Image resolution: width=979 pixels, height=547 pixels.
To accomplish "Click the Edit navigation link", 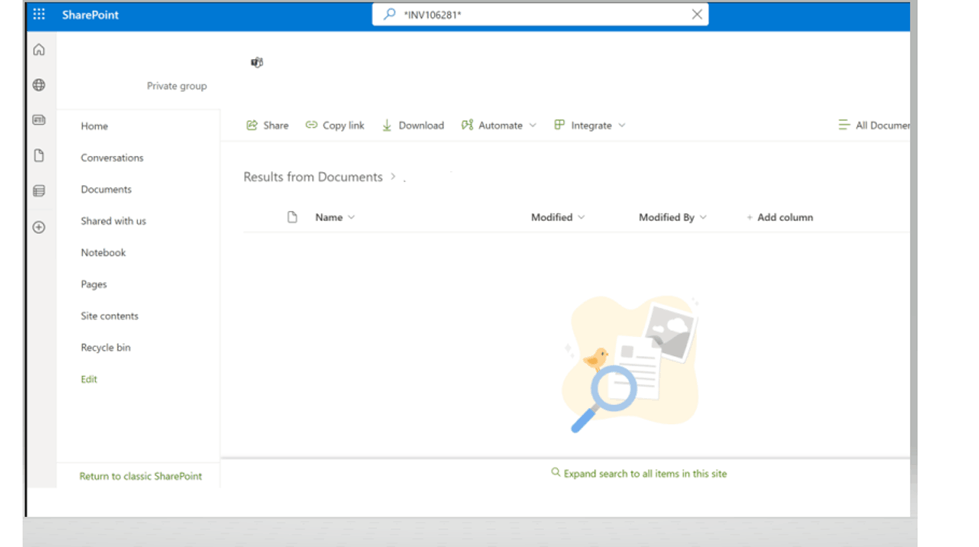I will coord(89,379).
